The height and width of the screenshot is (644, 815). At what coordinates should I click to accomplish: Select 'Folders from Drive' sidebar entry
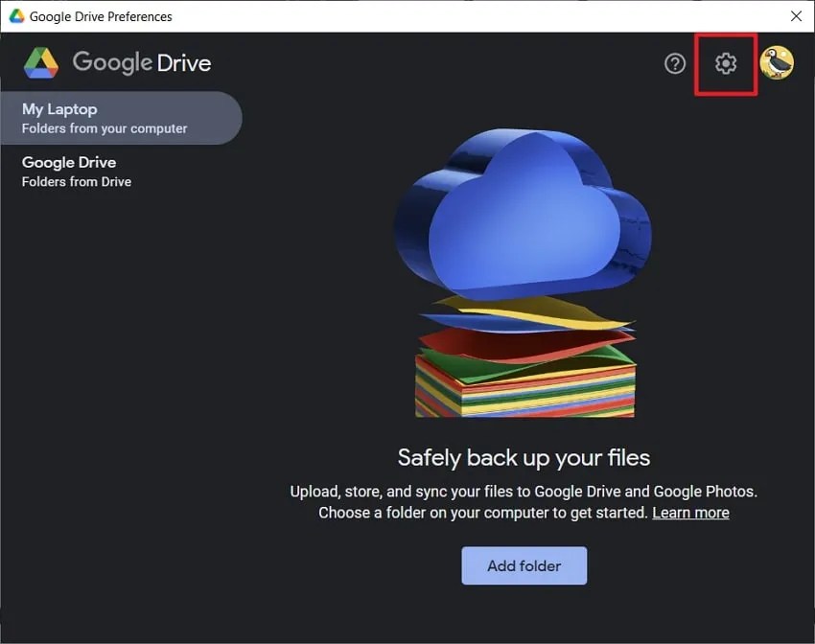75,181
